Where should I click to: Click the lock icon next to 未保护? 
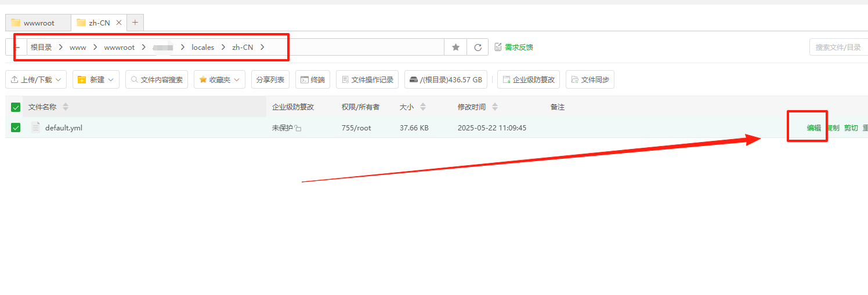(298, 128)
